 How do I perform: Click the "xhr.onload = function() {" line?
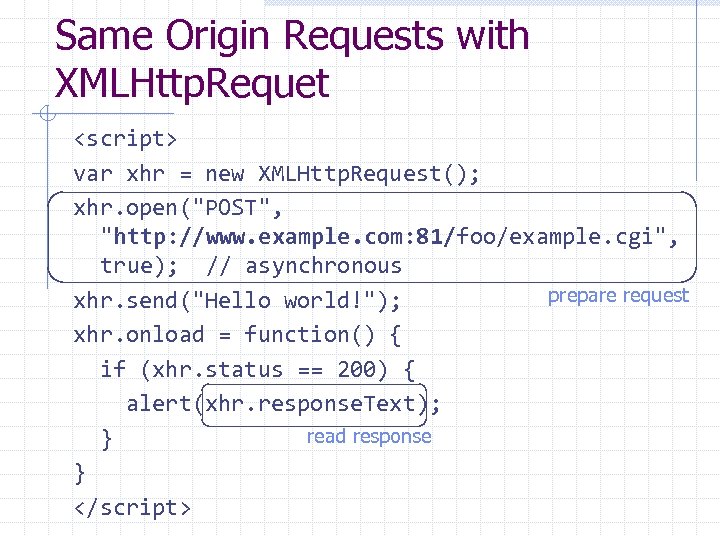coord(238,335)
